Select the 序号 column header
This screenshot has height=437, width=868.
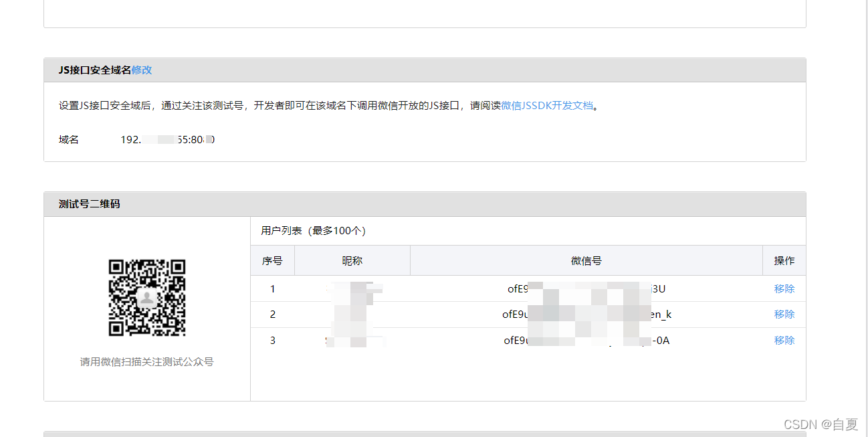point(272,261)
